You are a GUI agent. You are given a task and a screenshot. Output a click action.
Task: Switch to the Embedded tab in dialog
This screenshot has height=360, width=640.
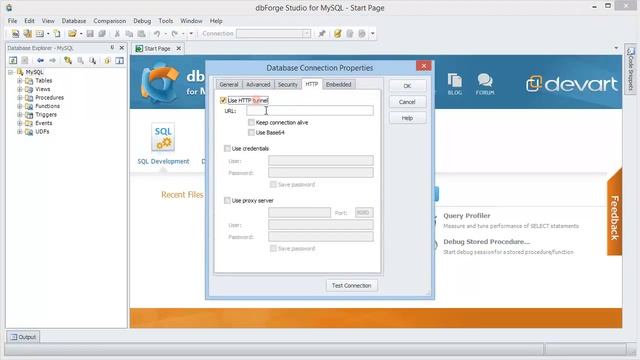(338, 84)
